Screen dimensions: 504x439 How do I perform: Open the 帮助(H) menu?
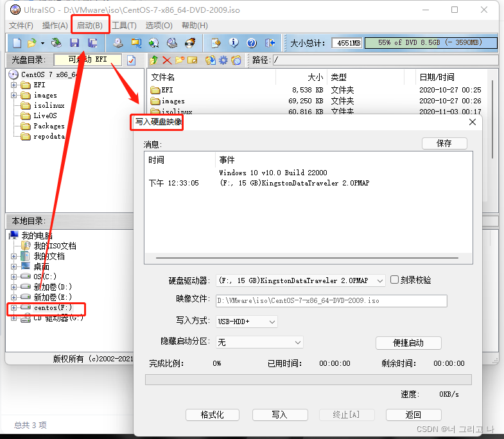195,26
